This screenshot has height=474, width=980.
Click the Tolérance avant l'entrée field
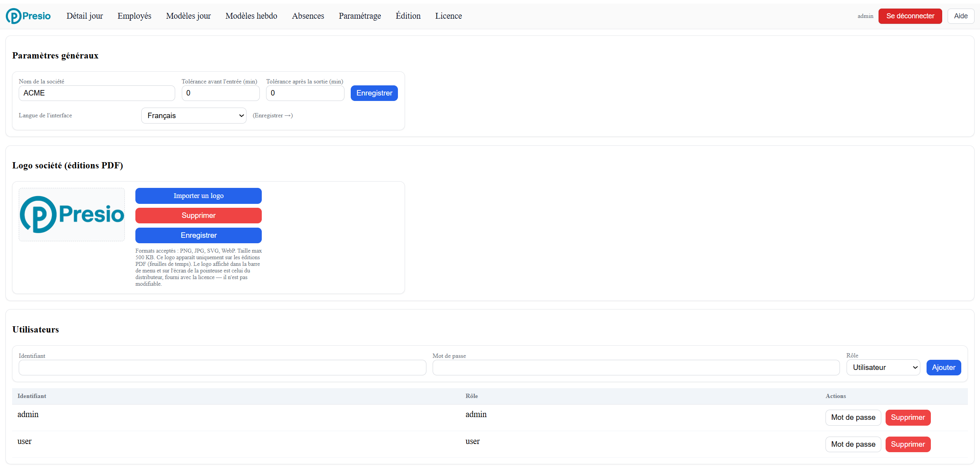pyautogui.click(x=220, y=93)
